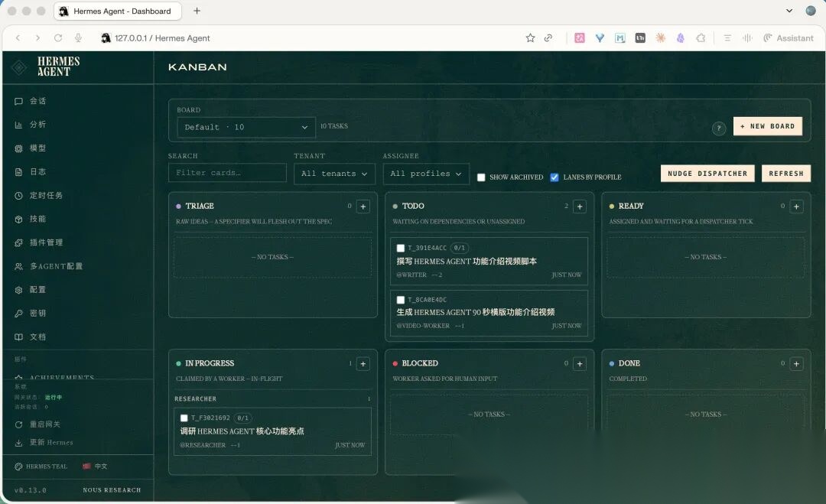Select the Hermes Agent - Dashboard tab

coord(118,11)
